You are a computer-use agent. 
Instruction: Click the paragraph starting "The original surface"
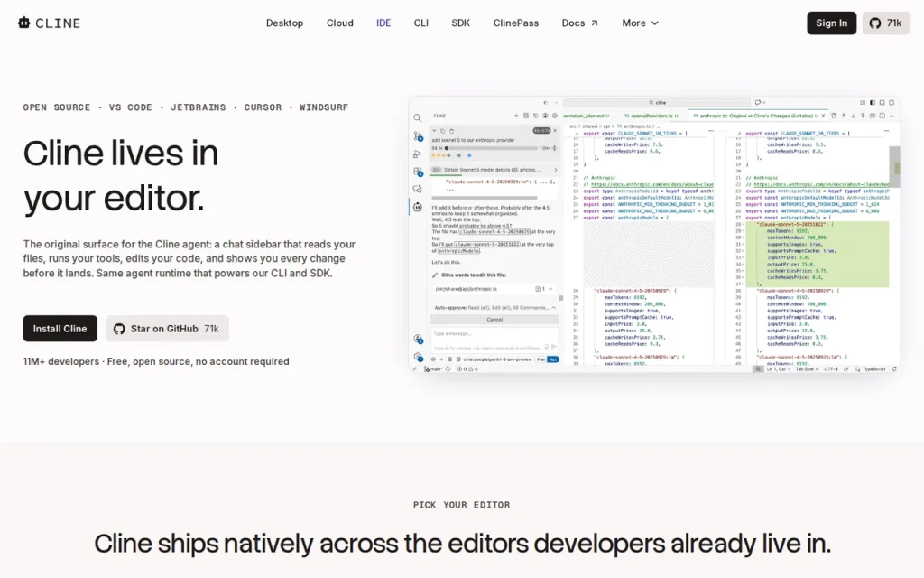189,258
